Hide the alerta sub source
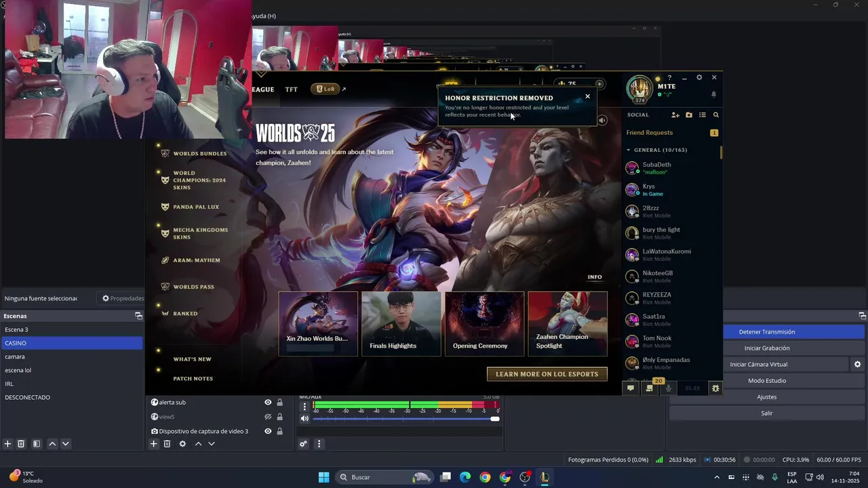The width and height of the screenshot is (868, 488). tap(268, 403)
